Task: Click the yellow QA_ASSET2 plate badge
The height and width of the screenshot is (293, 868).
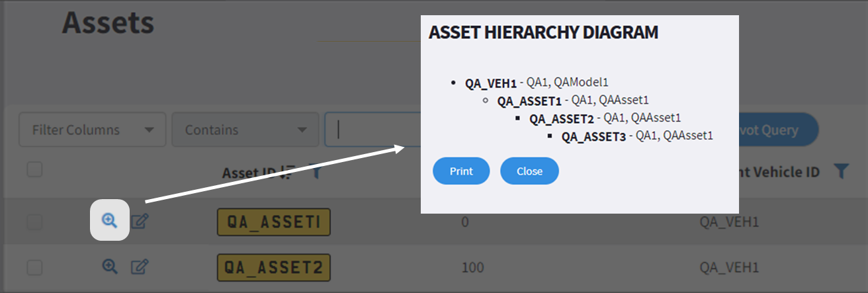Action: (x=273, y=268)
